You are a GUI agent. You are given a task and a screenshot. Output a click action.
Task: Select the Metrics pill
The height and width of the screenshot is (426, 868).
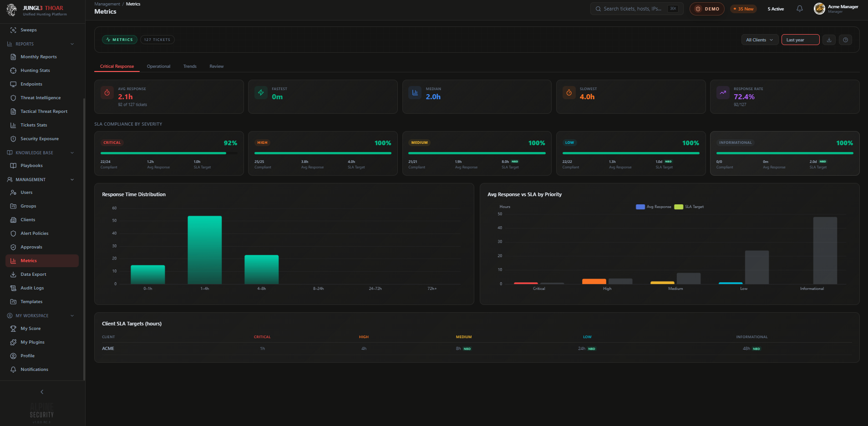(120, 40)
